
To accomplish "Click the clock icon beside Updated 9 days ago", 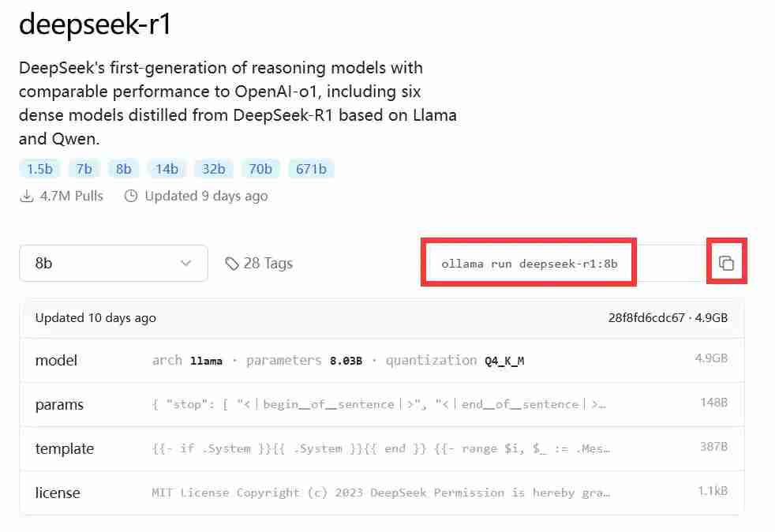I will [x=132, y=196].
